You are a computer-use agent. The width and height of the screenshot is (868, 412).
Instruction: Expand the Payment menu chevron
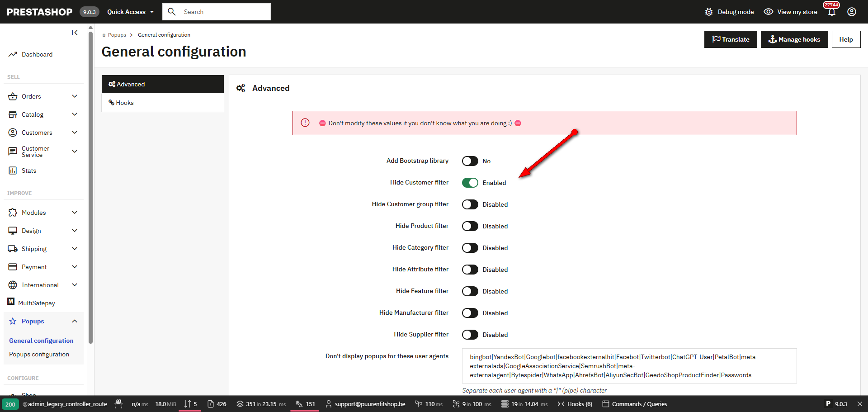click(x=75, y=267)
